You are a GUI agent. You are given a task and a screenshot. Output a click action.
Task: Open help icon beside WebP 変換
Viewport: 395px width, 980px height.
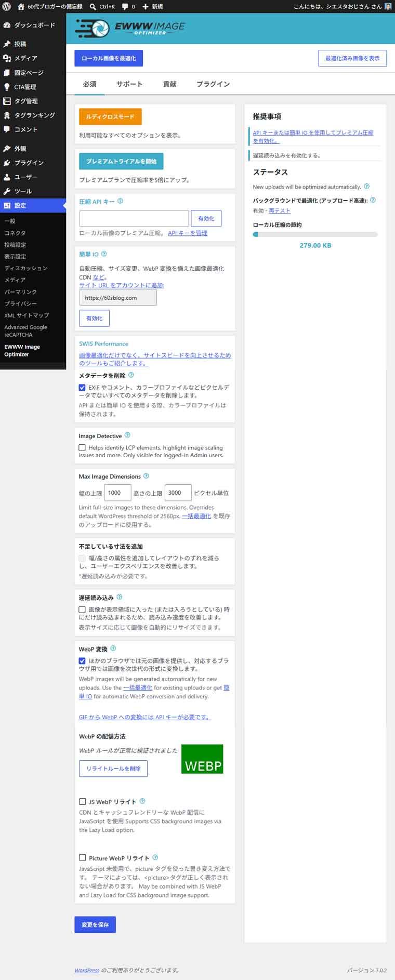113,648
